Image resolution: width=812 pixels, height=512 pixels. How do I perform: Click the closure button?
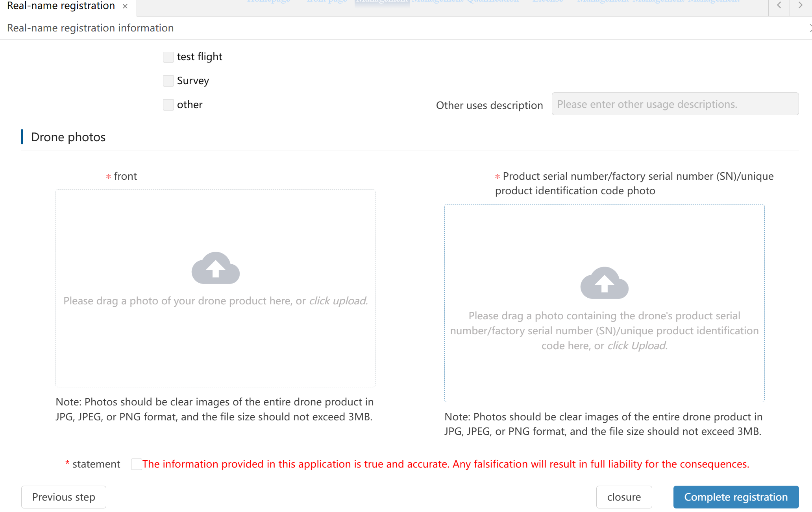(624, 497)
